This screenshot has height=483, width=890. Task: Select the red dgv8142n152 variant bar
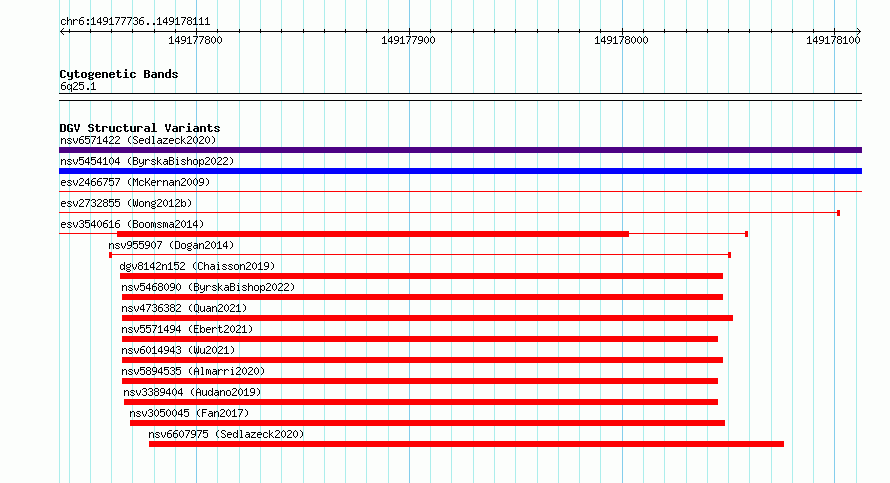(421, 276)
